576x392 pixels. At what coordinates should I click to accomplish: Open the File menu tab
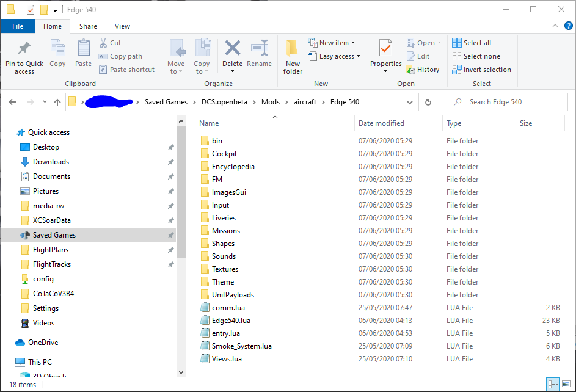18,26
